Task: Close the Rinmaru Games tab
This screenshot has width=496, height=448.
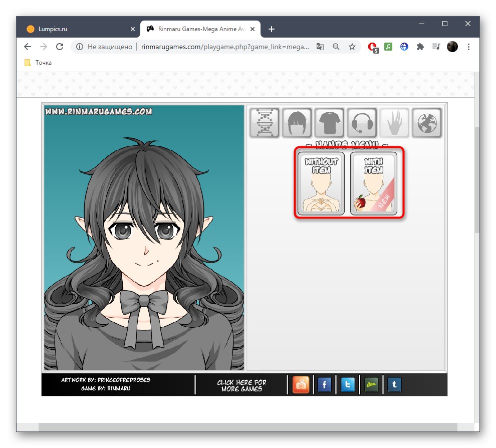Action: pyautogui.click(x=253, y=29)
